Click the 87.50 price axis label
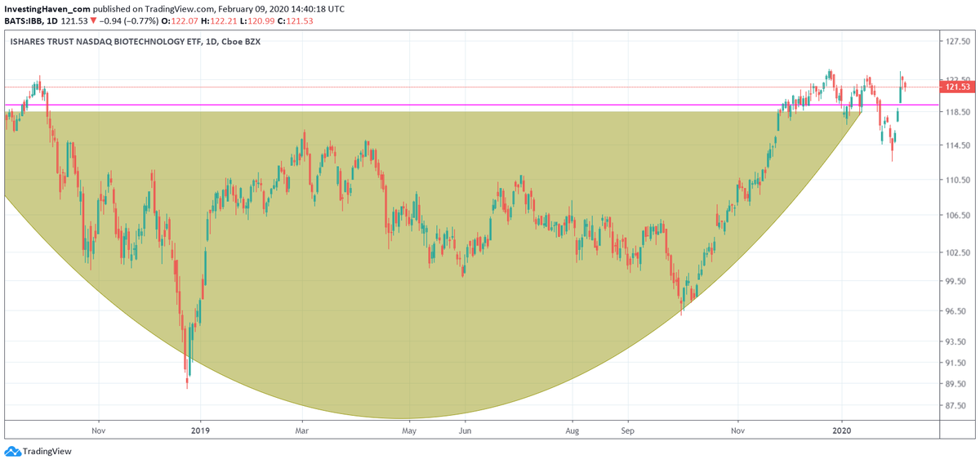This screenshot has height=464, width=980. pos(956,406)
